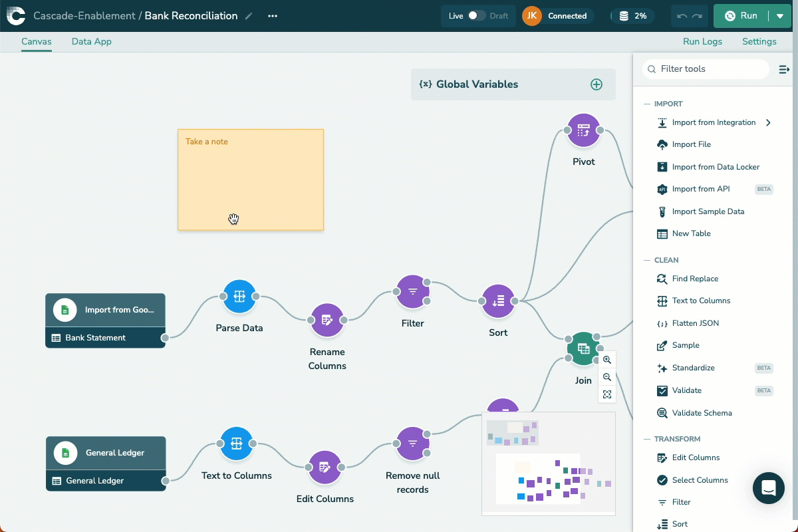Switch to the Data App tab
Image resolution: width=798 pixels, height=532 pixels.
click(x=92, y=41)
